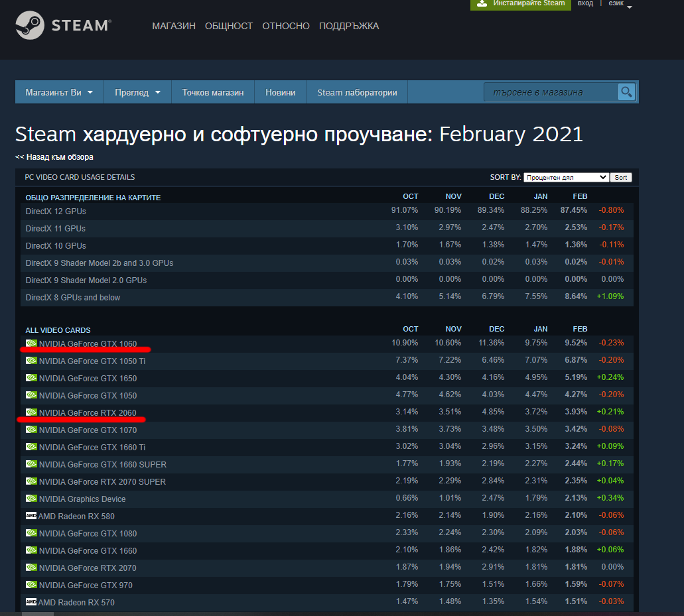Click 87.45% FEB value for DirectX 12
The width and height of the screenshot is (684, 616).
click(574, 210)
